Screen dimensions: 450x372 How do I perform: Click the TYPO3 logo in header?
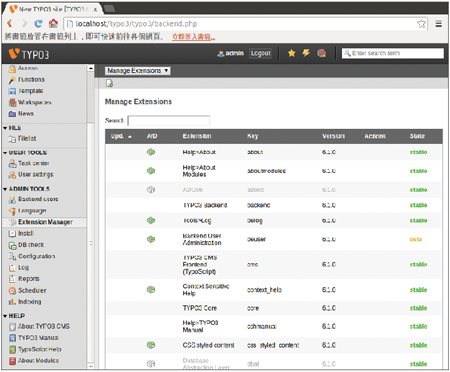[x=29, y=54]
